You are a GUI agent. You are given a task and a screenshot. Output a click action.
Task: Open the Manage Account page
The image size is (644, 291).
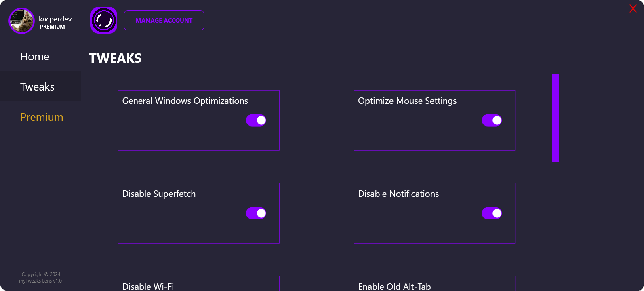(164, 20)
